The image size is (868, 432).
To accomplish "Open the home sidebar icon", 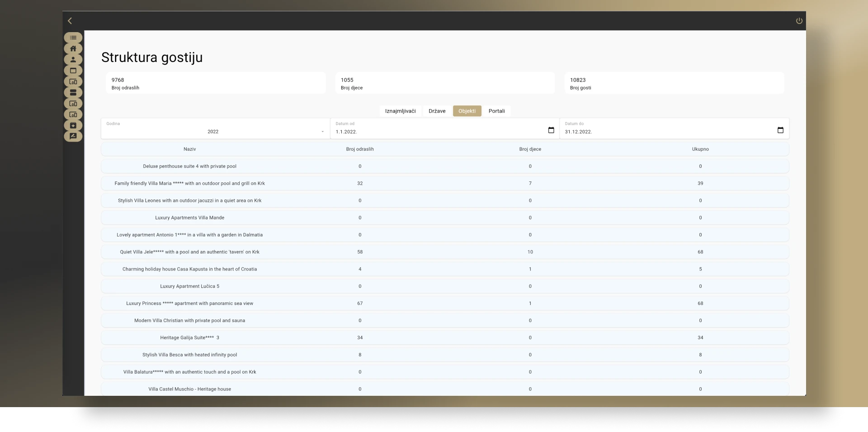I will [73, 48].
